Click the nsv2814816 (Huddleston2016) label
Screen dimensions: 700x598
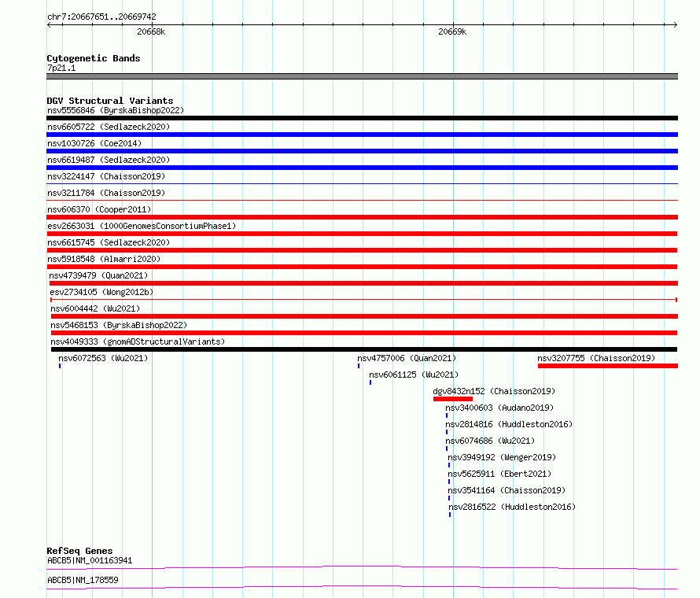(509, 424)
